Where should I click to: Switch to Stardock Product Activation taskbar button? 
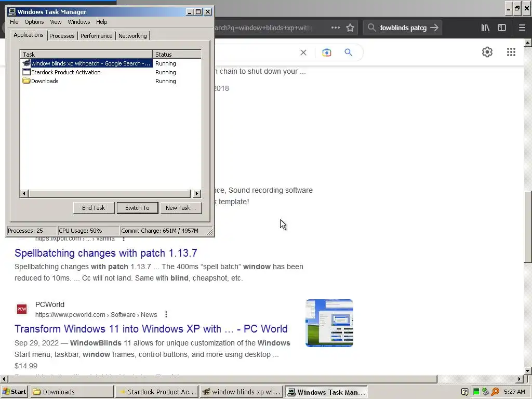tap(156, 392)
